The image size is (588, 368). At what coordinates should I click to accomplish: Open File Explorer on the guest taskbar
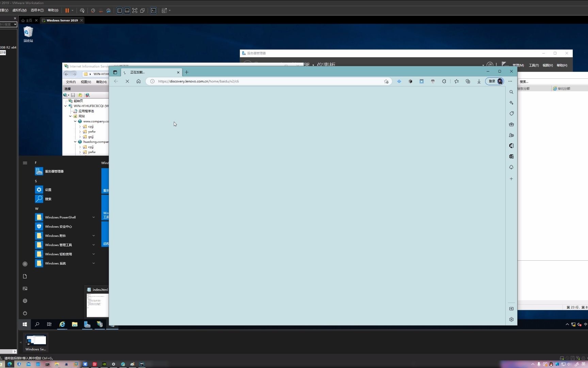(x=75, y=324)
